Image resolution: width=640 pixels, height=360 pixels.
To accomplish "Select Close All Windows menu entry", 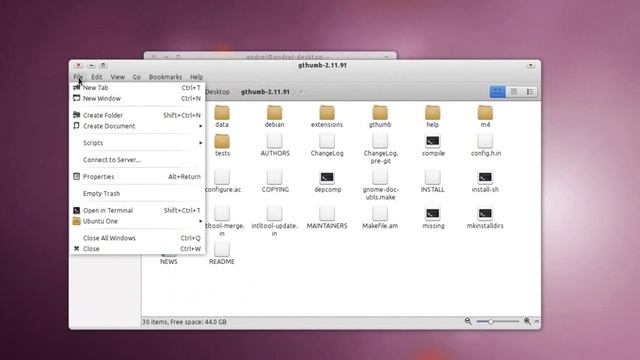I will (x=137, y=238).
